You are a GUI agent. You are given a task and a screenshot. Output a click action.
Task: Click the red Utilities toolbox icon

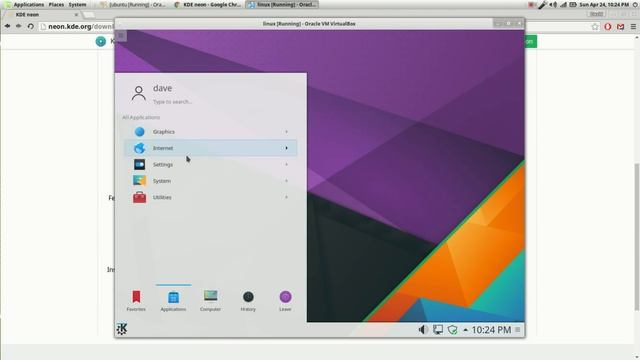coord(140,197)
